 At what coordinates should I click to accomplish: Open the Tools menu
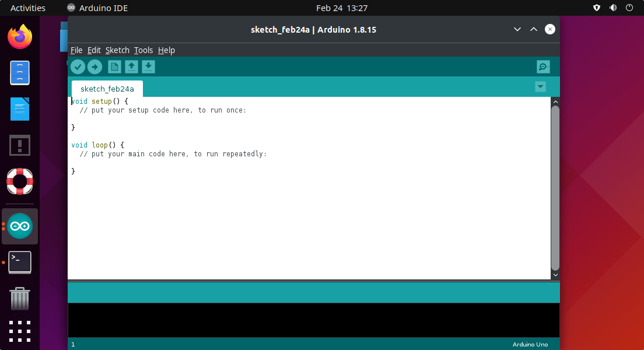pyautogui.click(x=143, y=50)
